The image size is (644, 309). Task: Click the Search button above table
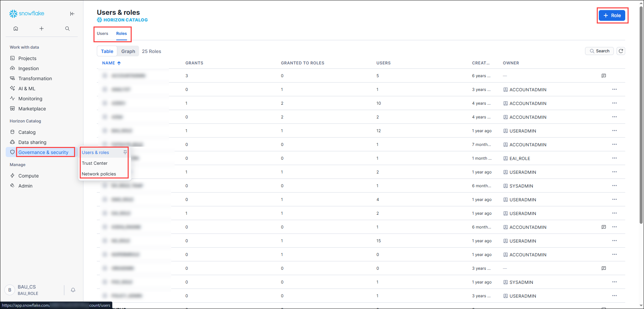(599, 51)
